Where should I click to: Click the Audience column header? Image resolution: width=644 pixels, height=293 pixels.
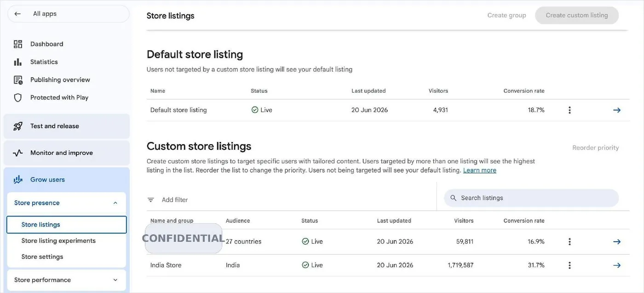tap(238, 220)
